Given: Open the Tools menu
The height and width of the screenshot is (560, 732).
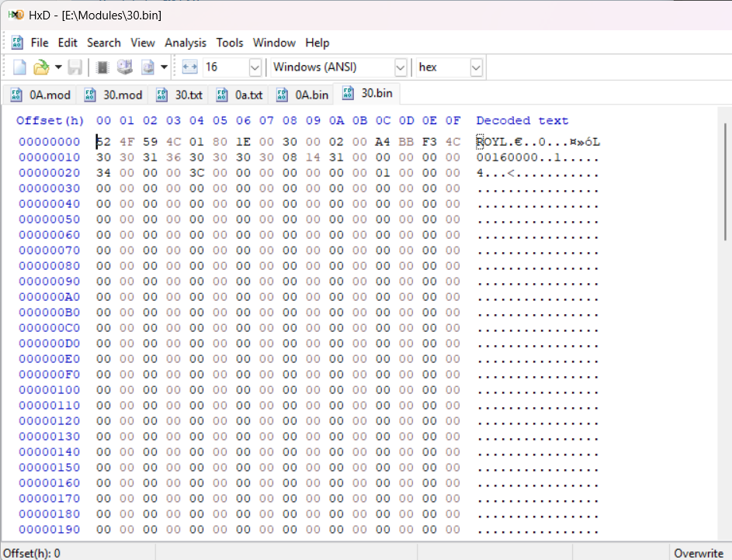Looking at the screenshot, I should [230, 43].
